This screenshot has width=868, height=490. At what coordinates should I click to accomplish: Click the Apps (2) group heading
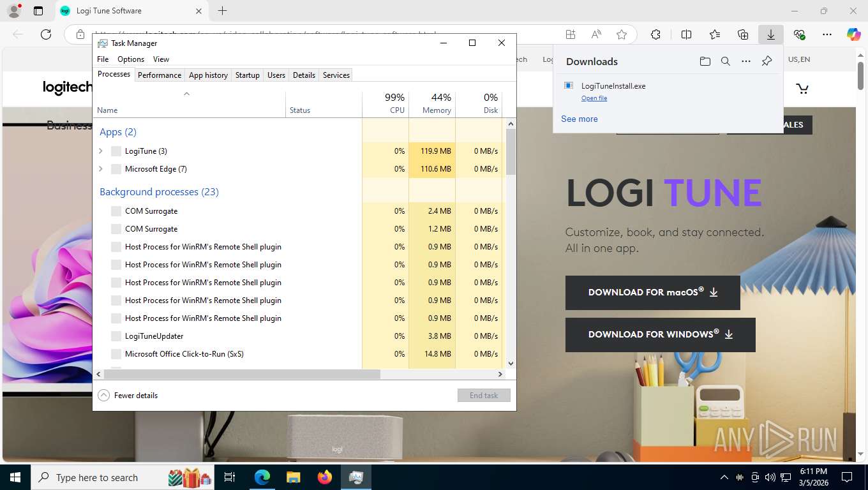tap(118, 132)
